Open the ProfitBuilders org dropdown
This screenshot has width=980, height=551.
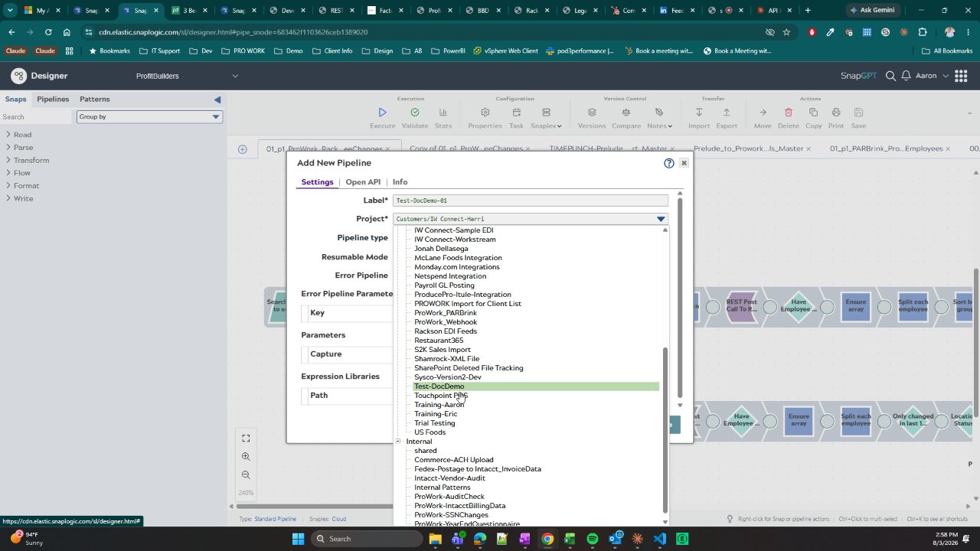[188, 76]
